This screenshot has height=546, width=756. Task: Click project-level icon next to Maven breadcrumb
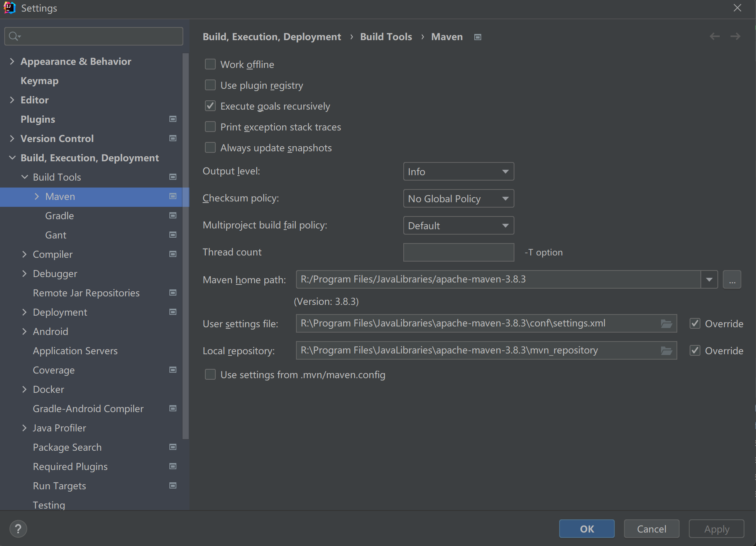click(x=478, y=37)
